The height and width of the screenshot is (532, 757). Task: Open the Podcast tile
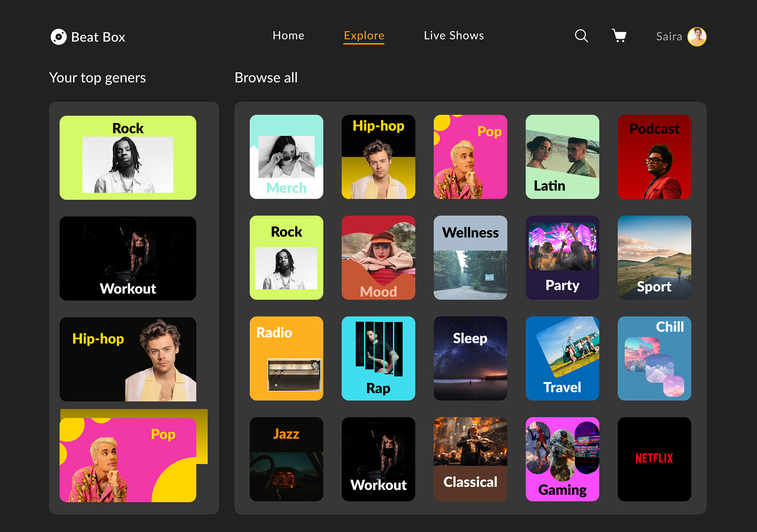(x=654, y=157)
